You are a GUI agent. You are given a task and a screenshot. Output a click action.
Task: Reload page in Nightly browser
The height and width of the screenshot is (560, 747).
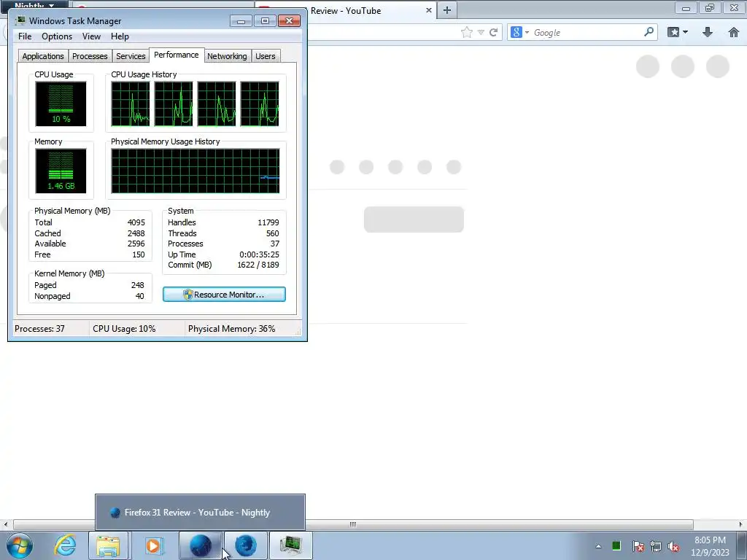click(494, 32)
